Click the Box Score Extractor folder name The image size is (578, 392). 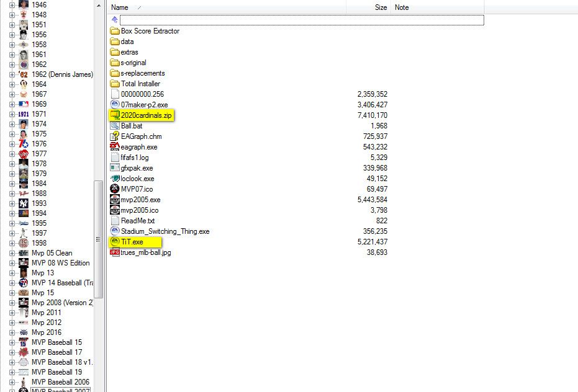(x=150, y=31)
